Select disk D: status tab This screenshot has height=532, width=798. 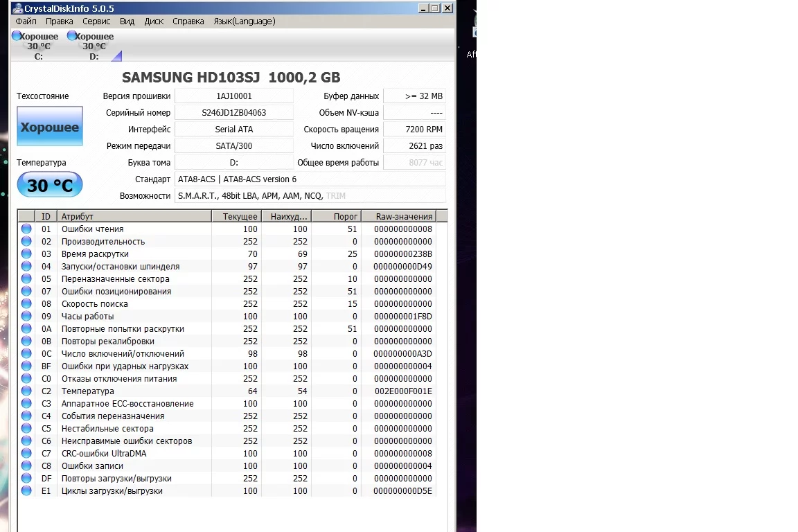tap(91, 46)
